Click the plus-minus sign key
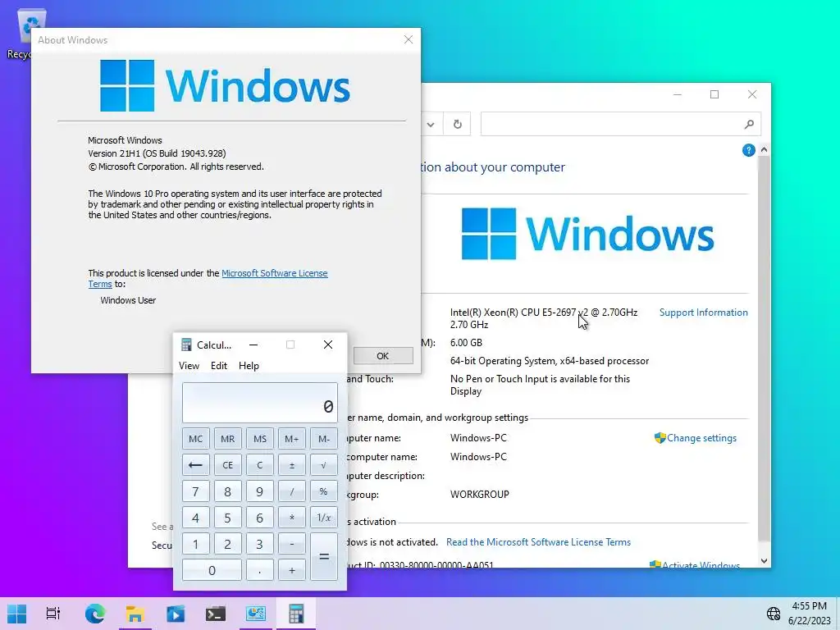Screen dimensions: 840x630 (x=292, y=465)
